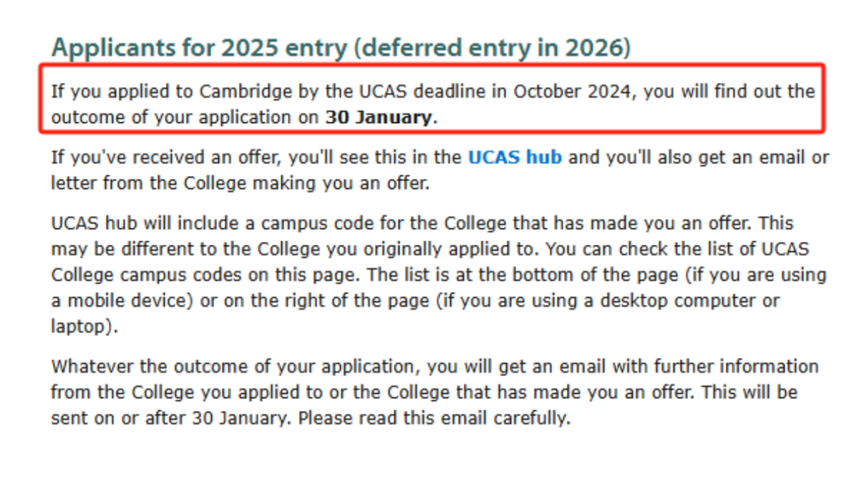Click the word 'laptop).' ending third paragraph

pos(84,327)
